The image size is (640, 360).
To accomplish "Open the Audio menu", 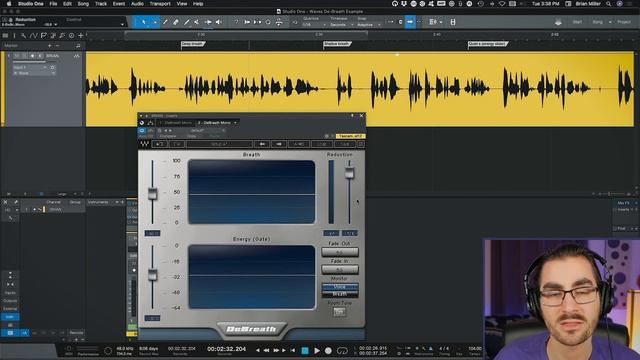I will (137, 4).
